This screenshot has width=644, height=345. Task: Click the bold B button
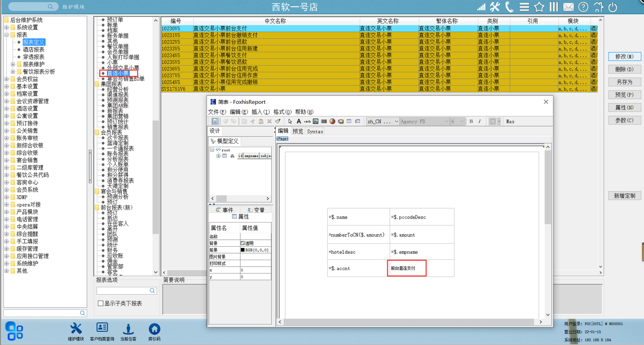click(471, 121)
